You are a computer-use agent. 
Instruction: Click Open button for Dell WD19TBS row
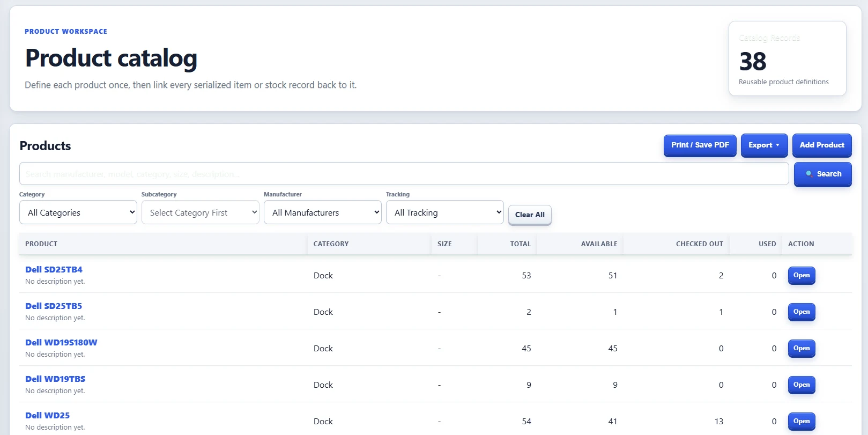802,385
